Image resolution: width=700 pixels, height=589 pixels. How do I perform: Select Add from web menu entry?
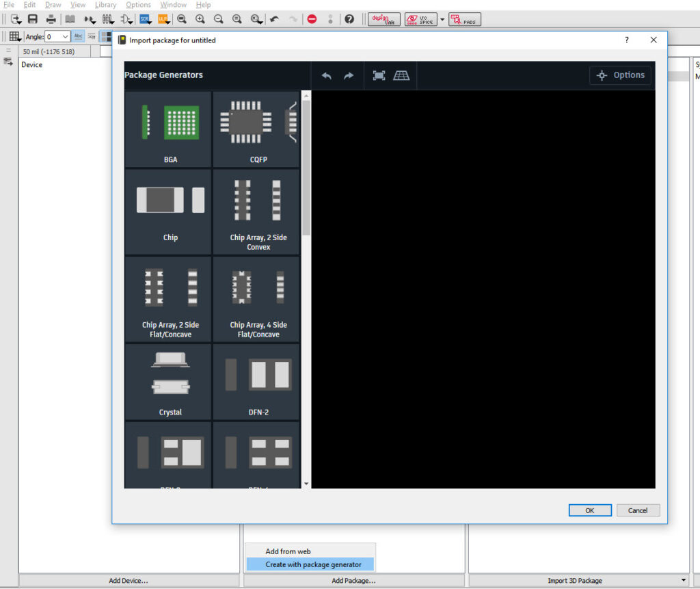tap(310, 551)
